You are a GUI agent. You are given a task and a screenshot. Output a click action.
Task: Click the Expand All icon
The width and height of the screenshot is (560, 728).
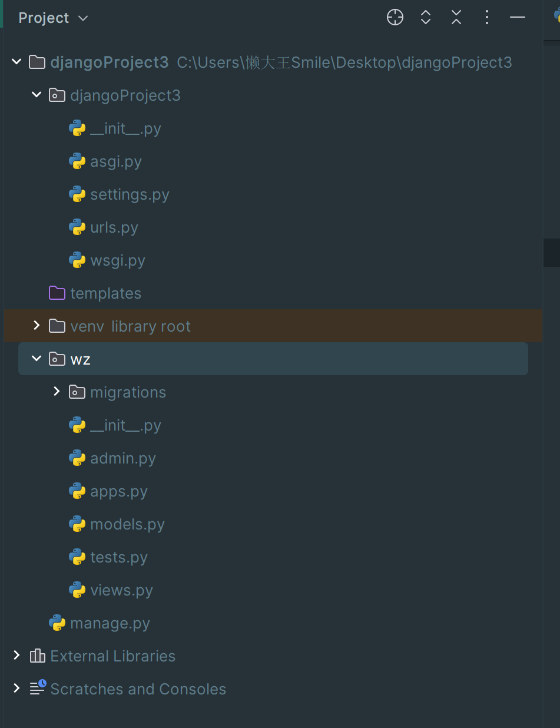pyautogui.click(x=426, y=18)
